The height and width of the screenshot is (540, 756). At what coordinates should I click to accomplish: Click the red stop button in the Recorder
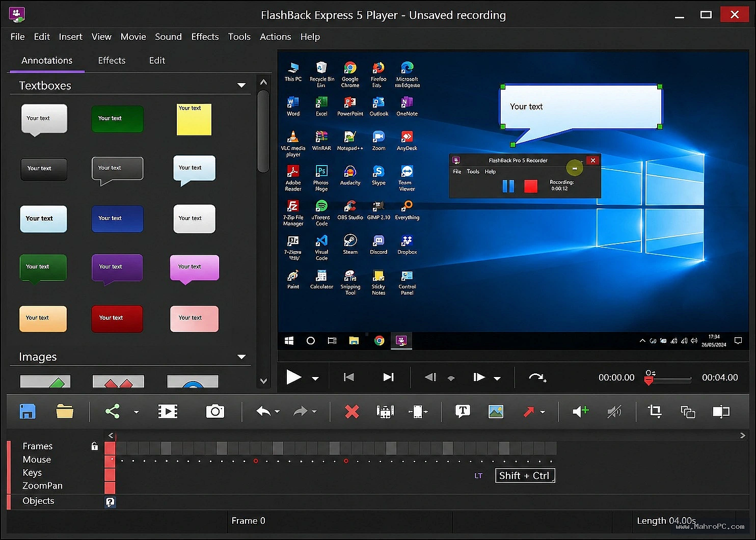[x=531, y=186]
